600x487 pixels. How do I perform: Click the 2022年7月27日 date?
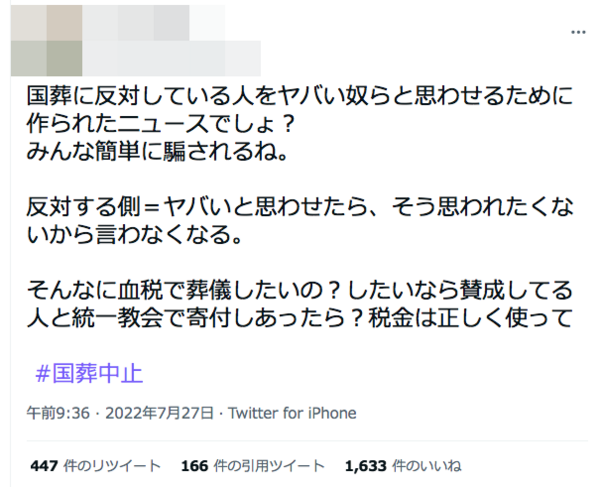(x=159, y=413)
